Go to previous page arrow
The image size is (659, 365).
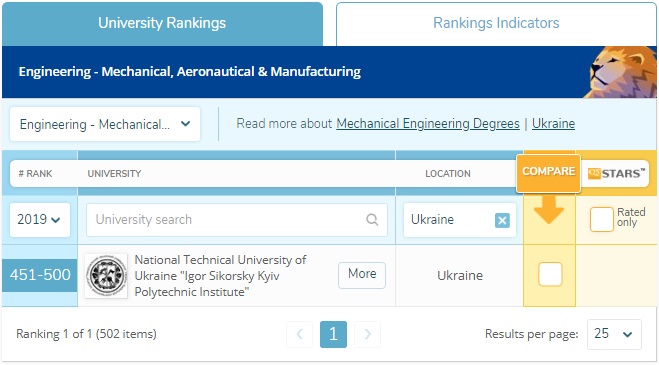pos(300,334)
